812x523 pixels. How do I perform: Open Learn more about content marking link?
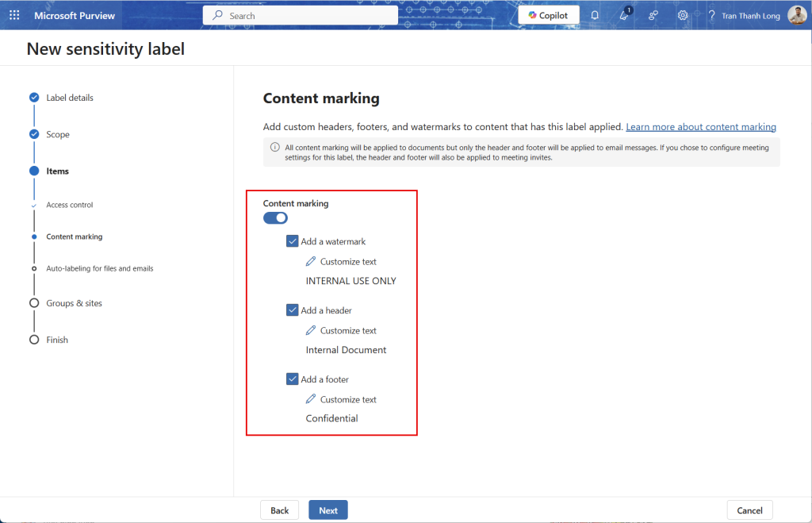click(x=700, y=127)
